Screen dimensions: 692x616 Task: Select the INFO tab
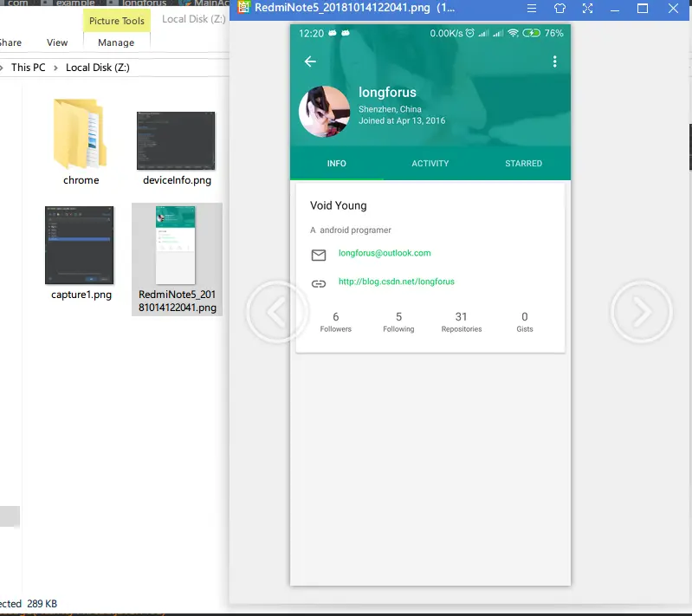336,164
